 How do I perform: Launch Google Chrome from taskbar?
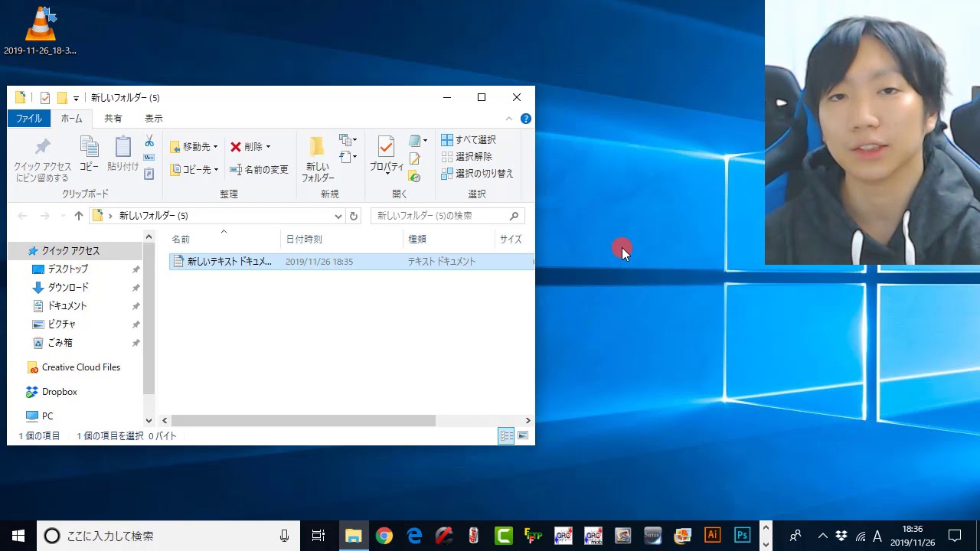point(384,536)
